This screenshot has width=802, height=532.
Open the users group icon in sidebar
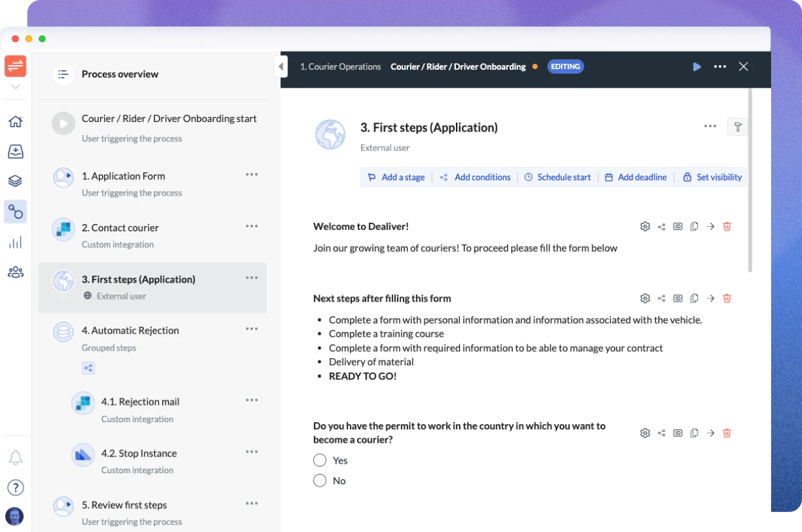pos(15,272)
